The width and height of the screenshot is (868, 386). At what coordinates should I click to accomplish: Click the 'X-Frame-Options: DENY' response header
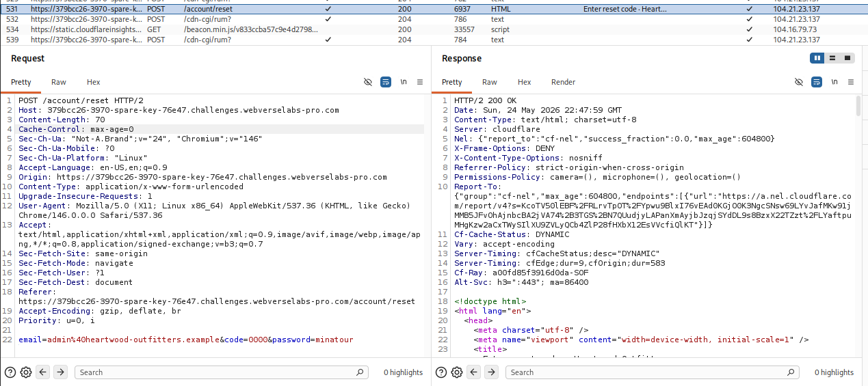pyautogui.click(x=504, y=148)
